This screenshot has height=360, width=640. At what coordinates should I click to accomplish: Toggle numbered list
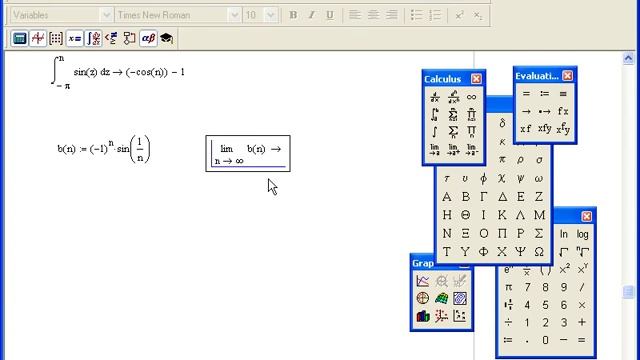435,15
